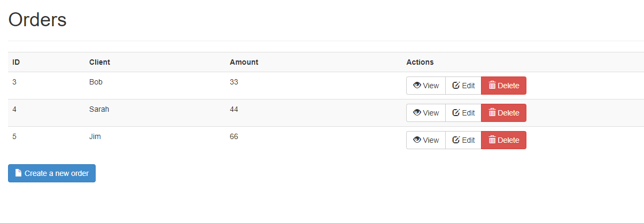644x223 pixels.
Task: Click the Orders page heading
Action: (x=37, y=20)
